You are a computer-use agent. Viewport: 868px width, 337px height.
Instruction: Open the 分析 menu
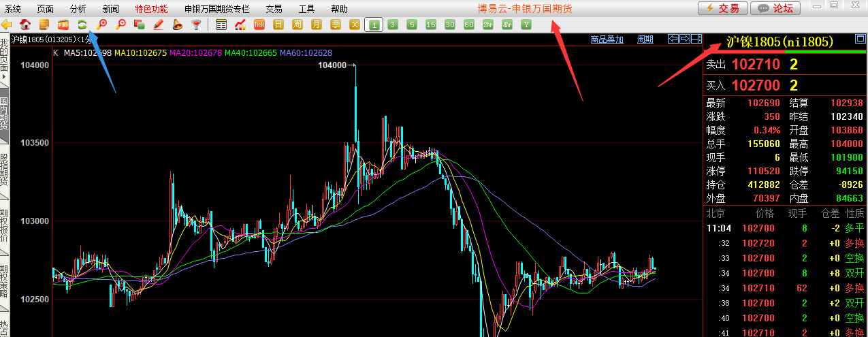pyautogui.click(x=78, y=9)
